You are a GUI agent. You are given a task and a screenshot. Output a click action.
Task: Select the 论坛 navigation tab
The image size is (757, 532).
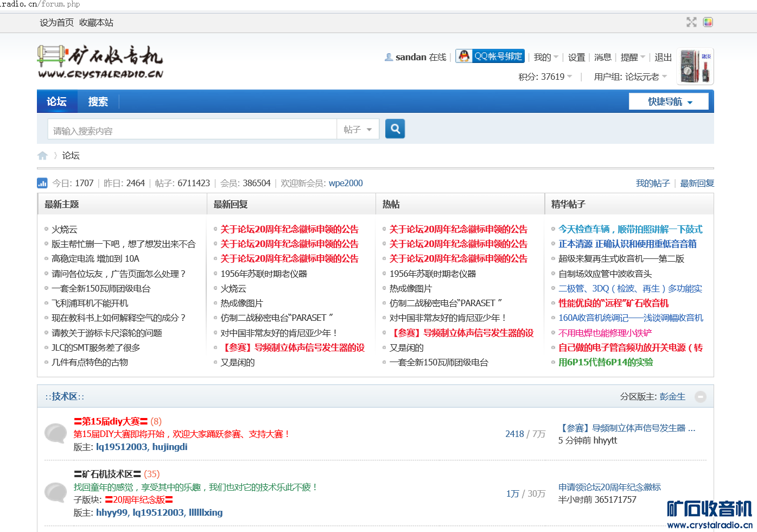pos(56,102)
